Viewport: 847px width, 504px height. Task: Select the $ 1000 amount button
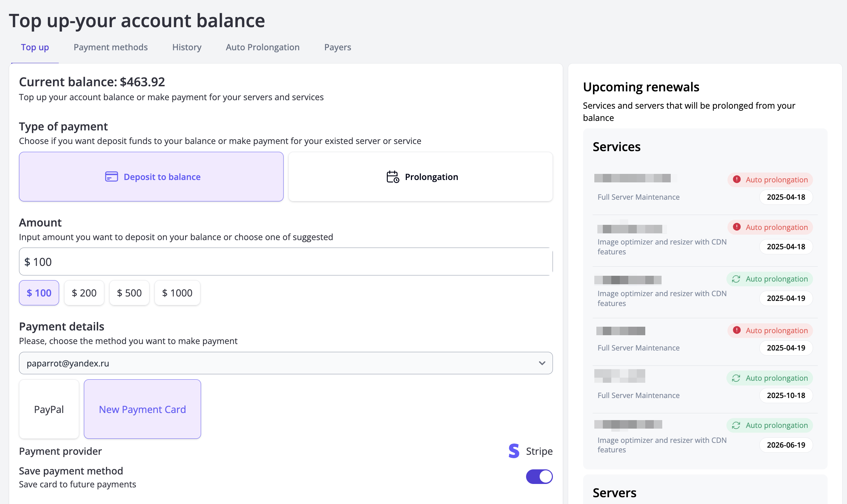[177, 293]
